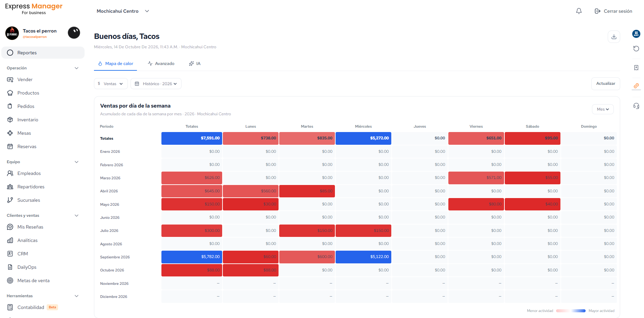Viewport: 644px width, 318px height.
Task: Click the refresh history icon in the right rail
Action: pos(636,49)
